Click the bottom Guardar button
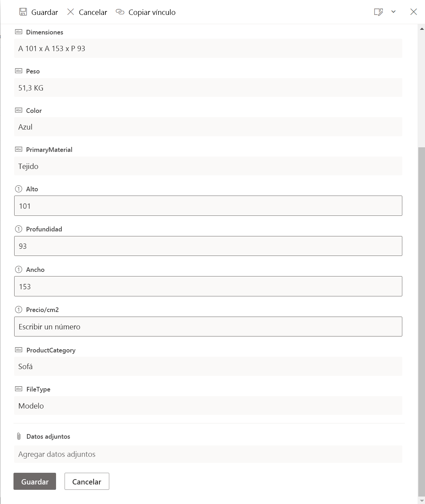 (35, 481)
